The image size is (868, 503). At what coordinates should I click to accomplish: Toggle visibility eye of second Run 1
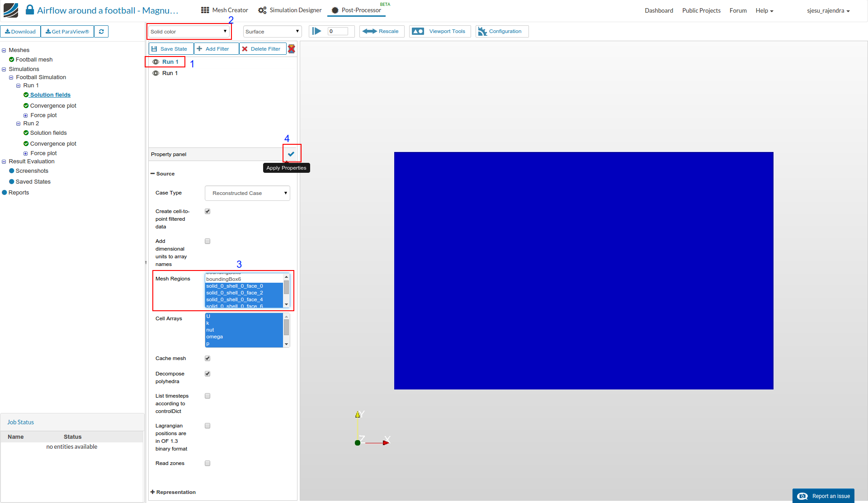pos(156,73)
